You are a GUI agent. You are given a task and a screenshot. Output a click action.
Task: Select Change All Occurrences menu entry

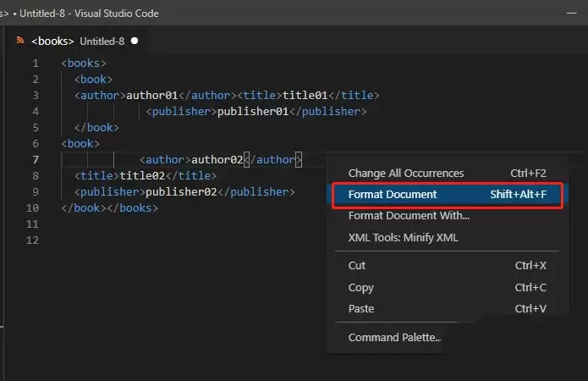coord(406,174)
